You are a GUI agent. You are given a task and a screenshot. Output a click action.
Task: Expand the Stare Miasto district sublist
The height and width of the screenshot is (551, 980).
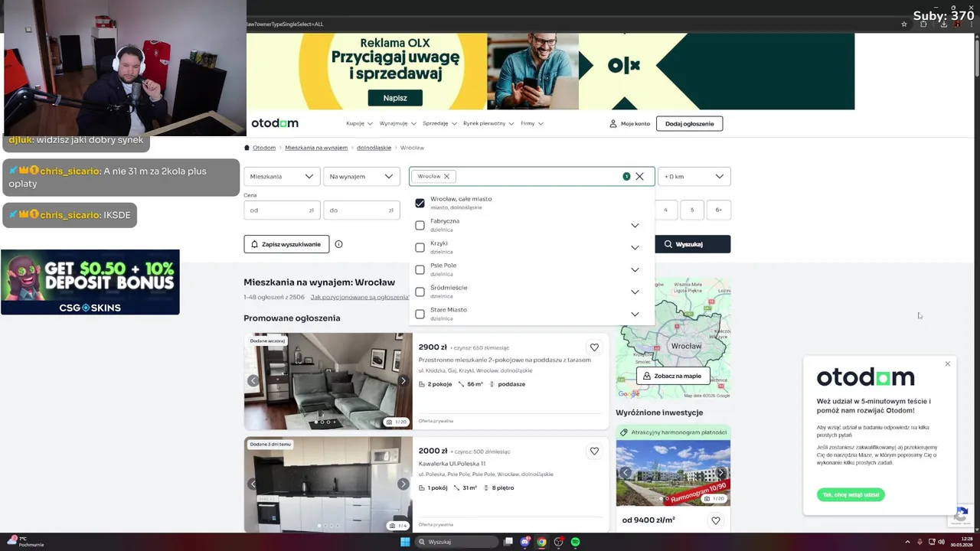[x=635, y=314]
